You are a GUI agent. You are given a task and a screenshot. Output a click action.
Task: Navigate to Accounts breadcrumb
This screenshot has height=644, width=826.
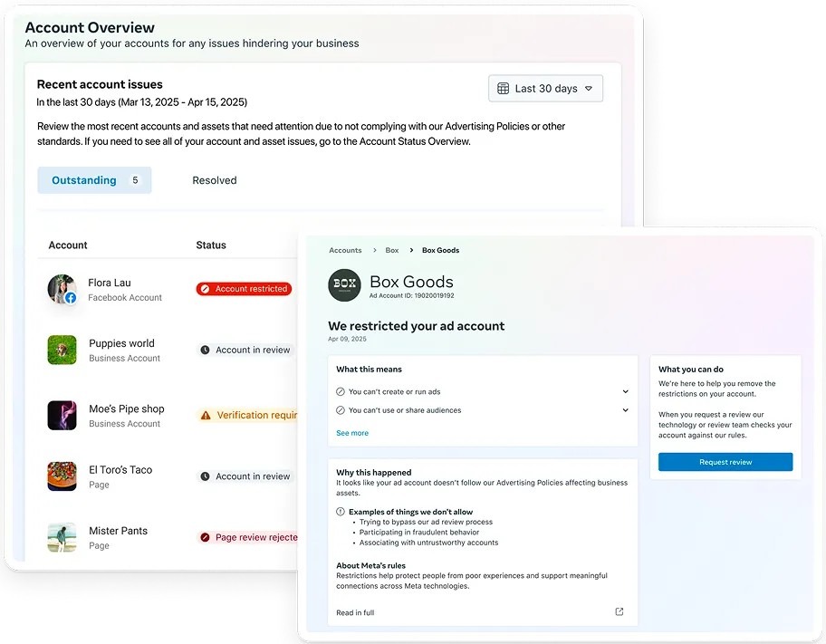(345, 250)
